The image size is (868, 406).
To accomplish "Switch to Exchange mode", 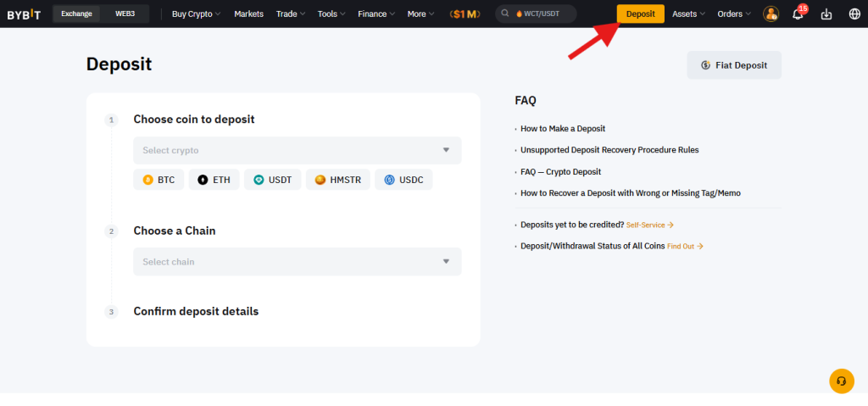I will (76, 14).
